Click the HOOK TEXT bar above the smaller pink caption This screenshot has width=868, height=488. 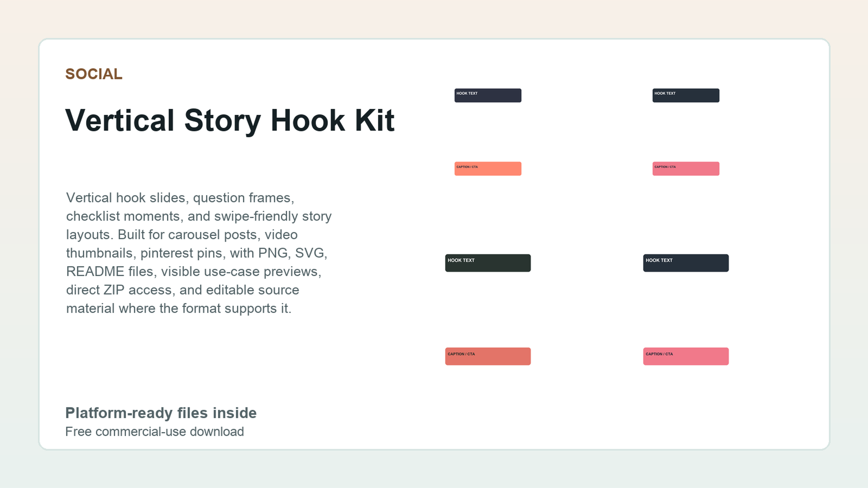pyautogui.click(x=686, y=95)
